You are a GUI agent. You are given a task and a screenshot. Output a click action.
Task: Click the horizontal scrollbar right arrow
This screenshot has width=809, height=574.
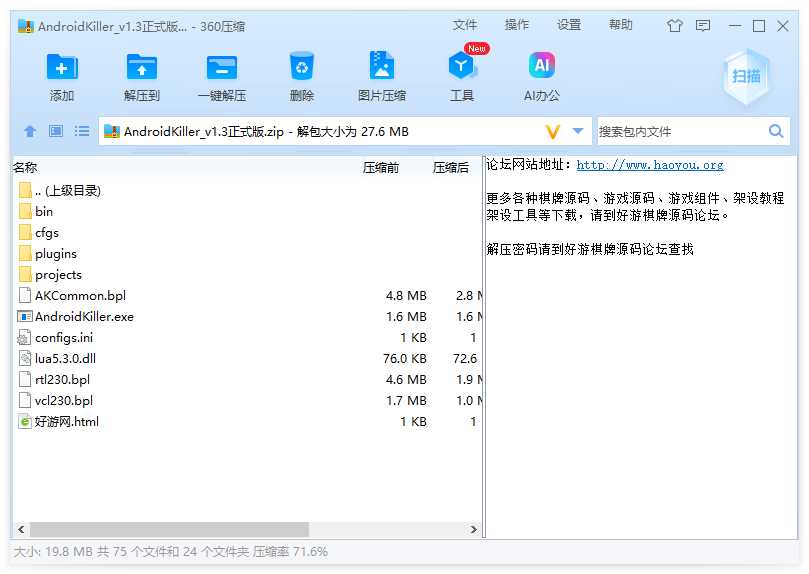(x=474, y=529)
